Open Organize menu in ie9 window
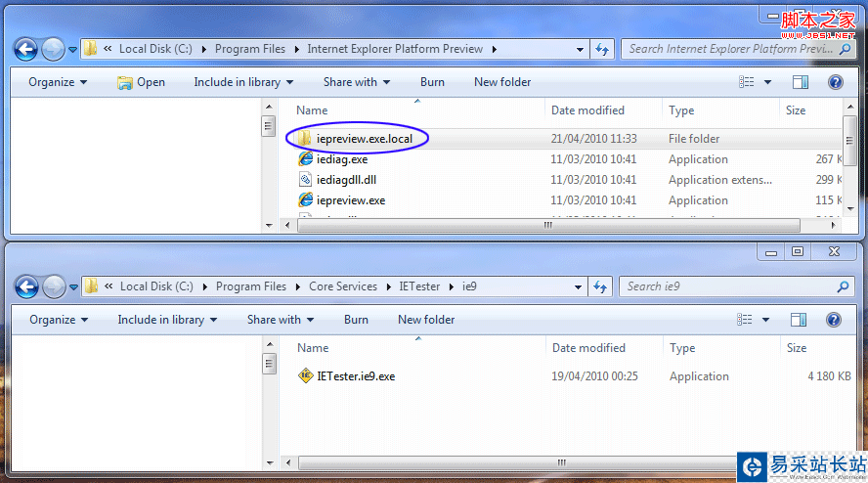 [59, 320]
